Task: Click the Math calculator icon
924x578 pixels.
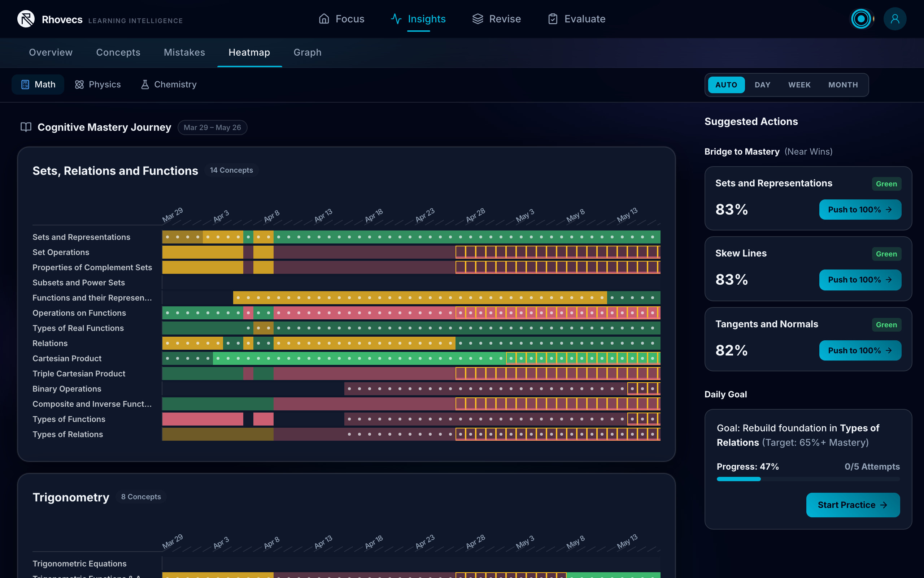Action: 25,85
